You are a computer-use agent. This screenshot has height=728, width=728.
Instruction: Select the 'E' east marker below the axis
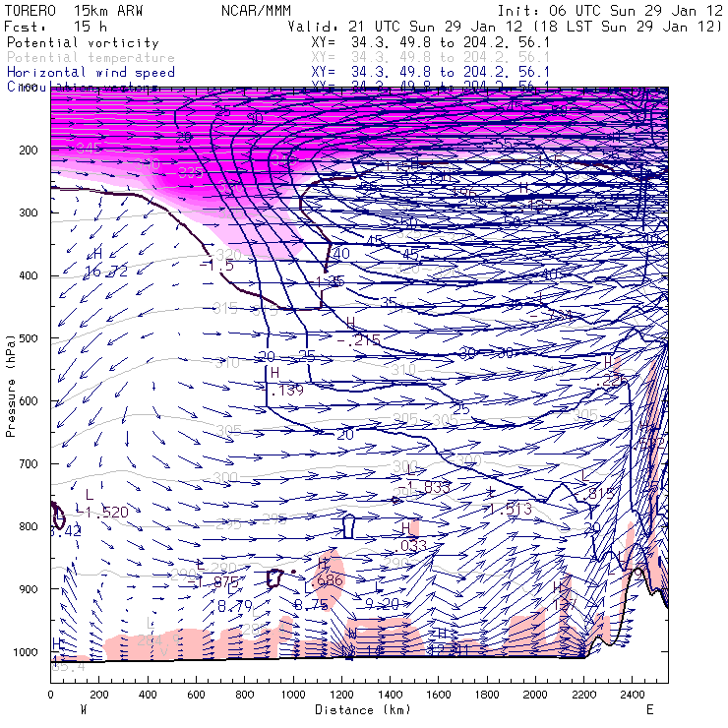tap(650, 710)
